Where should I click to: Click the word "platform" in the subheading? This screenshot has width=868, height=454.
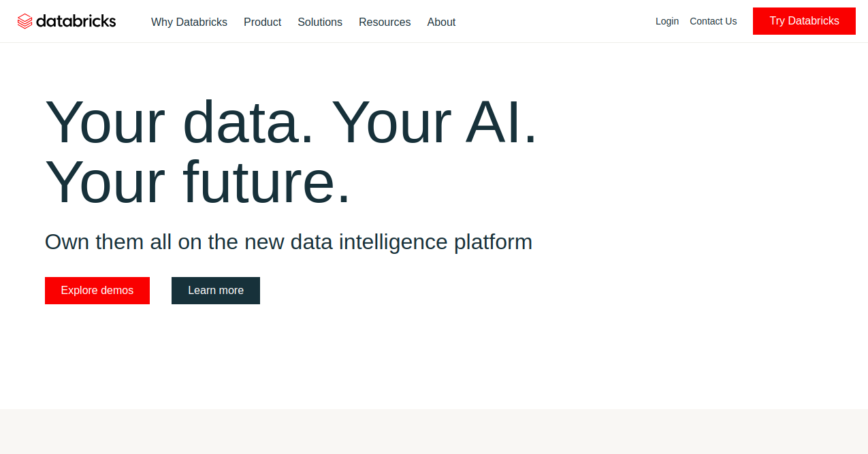click(493, 242)
